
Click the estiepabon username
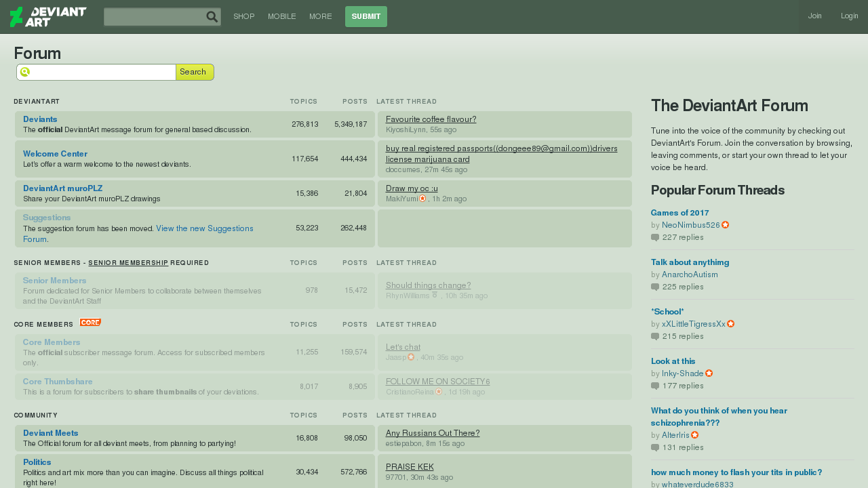(x=403, y=443)
